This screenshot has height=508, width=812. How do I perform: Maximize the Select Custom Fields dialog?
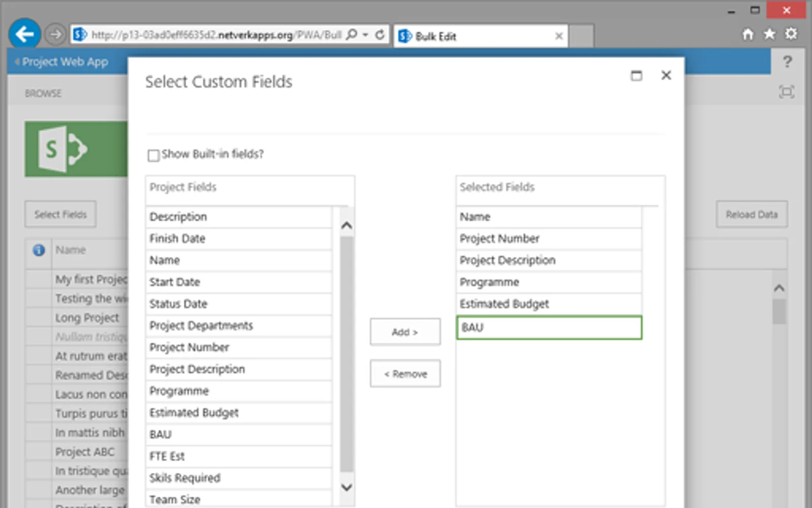pyautogui.click(x=636, y=76)
